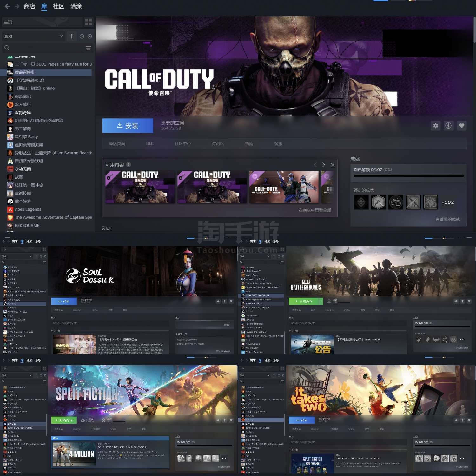Go back with Call of Duty window's back arrow

click(7, 6)
